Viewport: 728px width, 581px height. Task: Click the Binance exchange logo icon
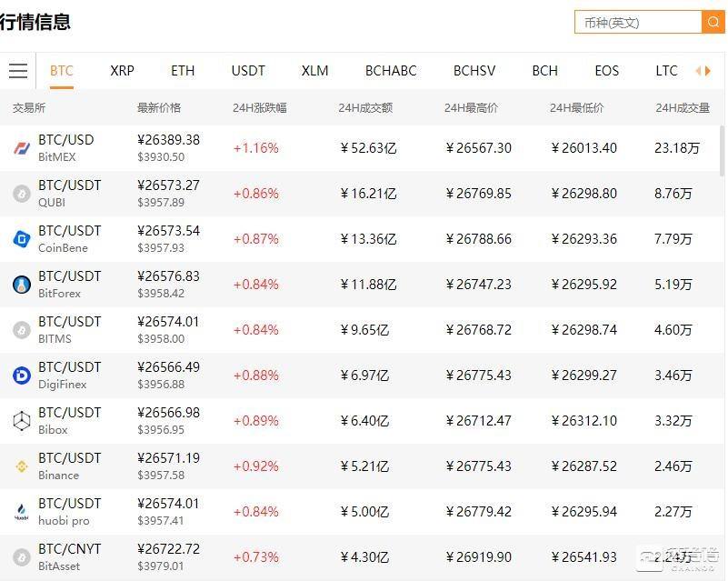coord(22,466)
